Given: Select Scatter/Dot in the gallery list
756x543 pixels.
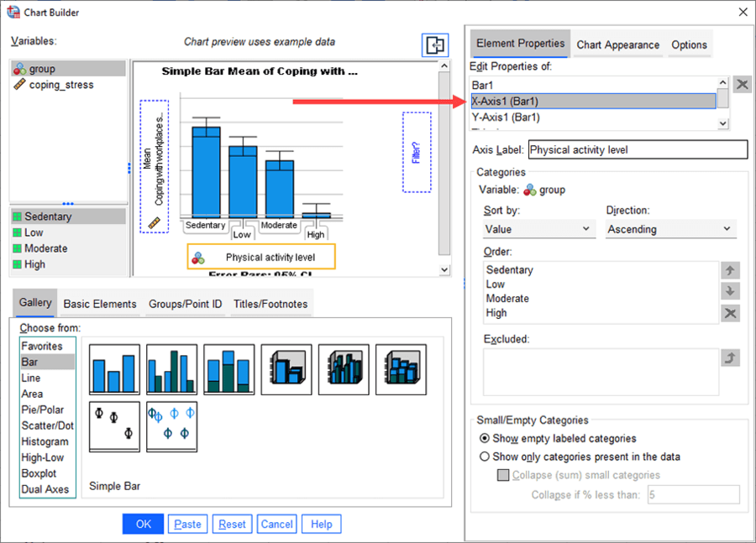Looking at the screenshot, I should [x=47, y=426].
